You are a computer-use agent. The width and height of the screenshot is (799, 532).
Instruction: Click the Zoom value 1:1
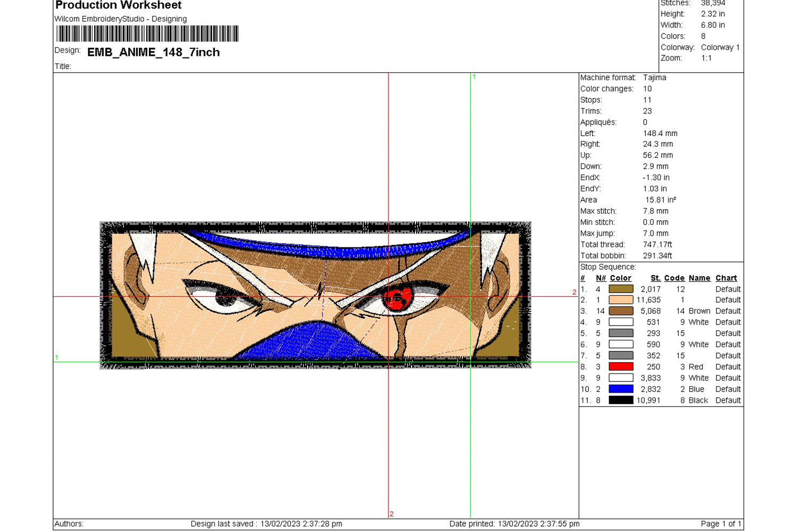coord(706,58)
